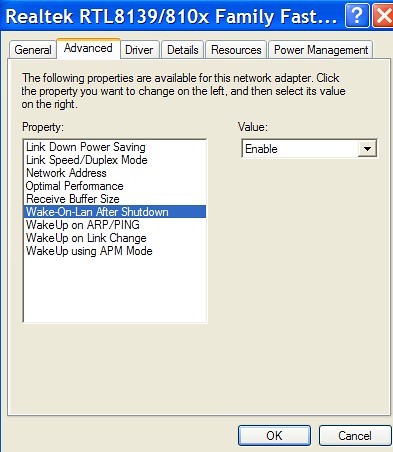Close the Realtek properties dialog
Viewport: 393px width, 452px height.
point(383,15)
